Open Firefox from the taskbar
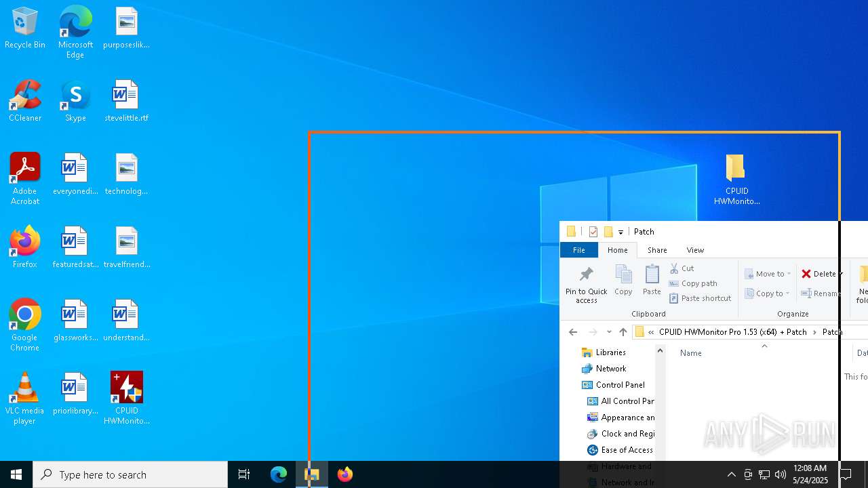The width and height of the screenshot is (868, 488). pos(345,474)
